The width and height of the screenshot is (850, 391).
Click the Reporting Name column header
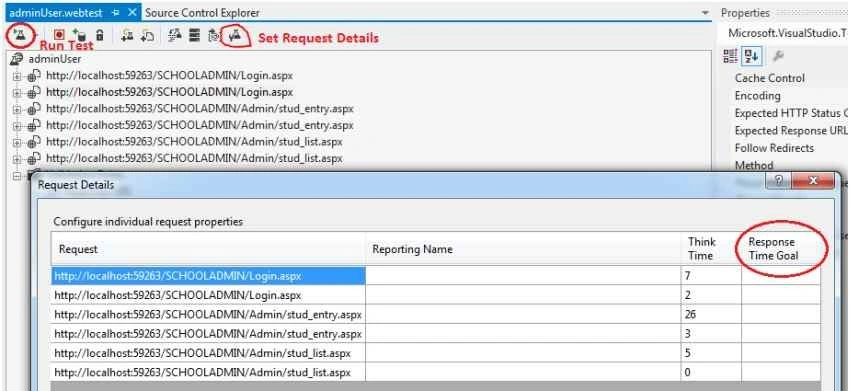pyautogui.click(x=524, y=249)
